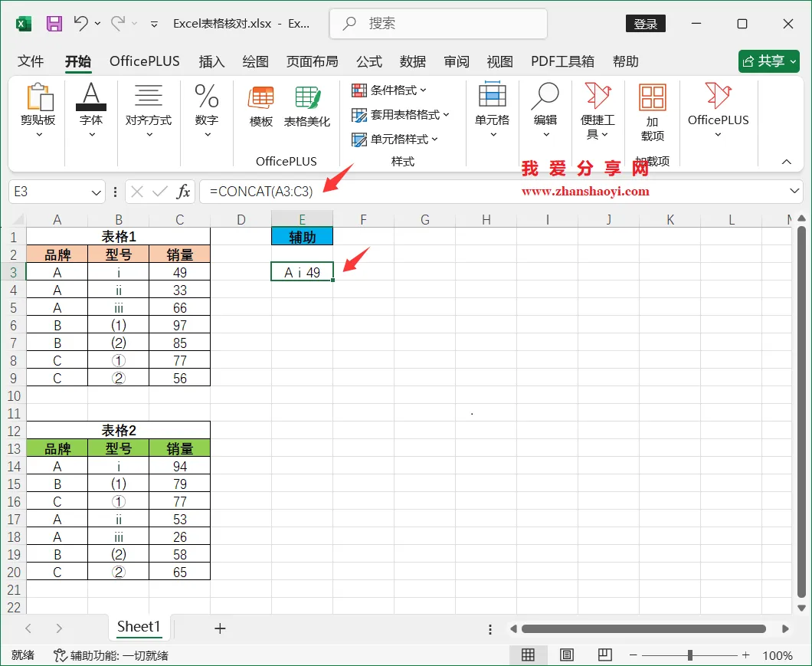Click the Undo arrow icon
The height and width of the screenshot is (666, 812).
(x=80, y=23)
